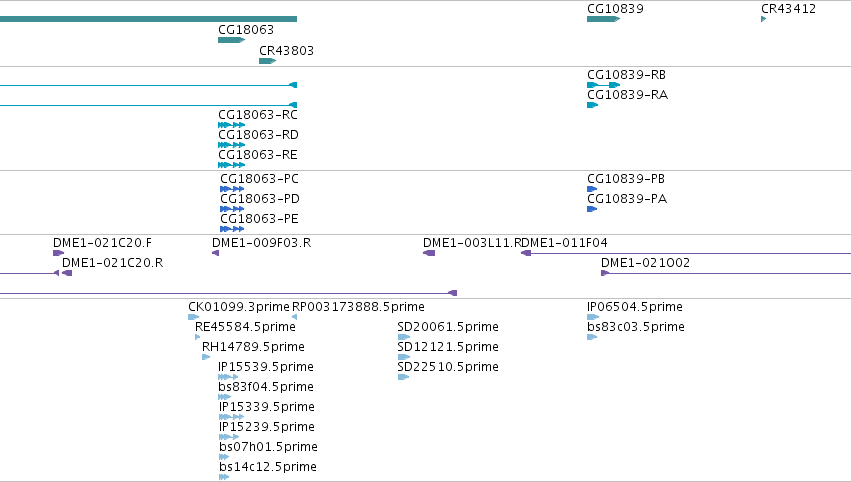Select the bs83f04.5prime EST label

click(x=266, y=388)
